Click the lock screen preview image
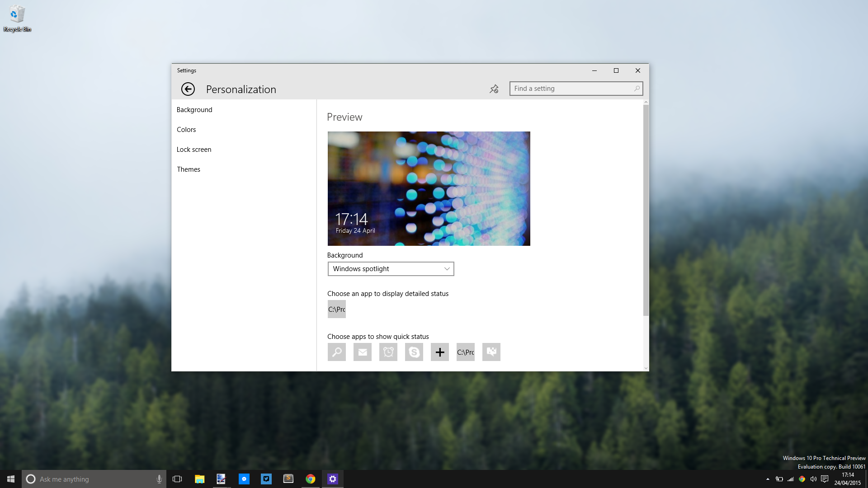The width and height of the screenshot is (868, 488). [429, 188]
